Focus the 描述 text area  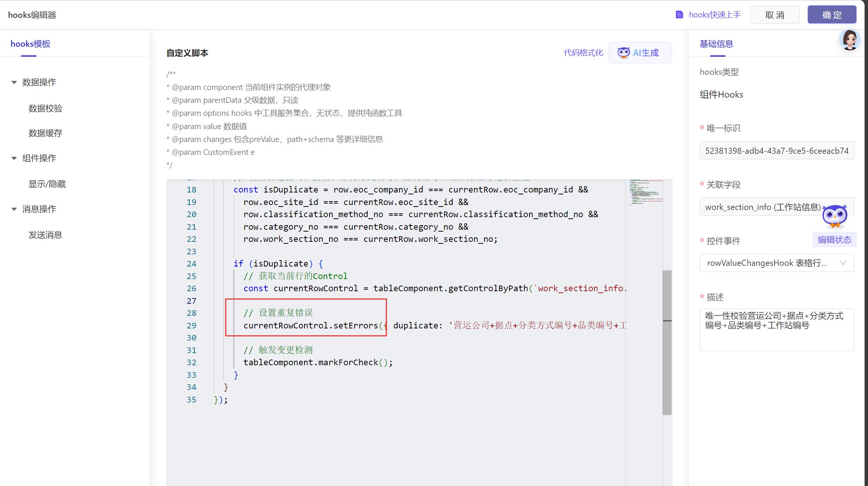777,330
